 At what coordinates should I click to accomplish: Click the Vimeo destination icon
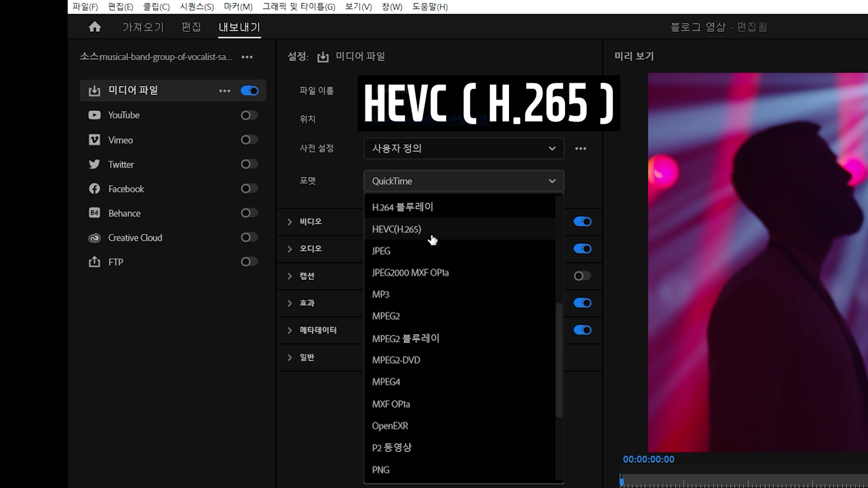[94, 140]
